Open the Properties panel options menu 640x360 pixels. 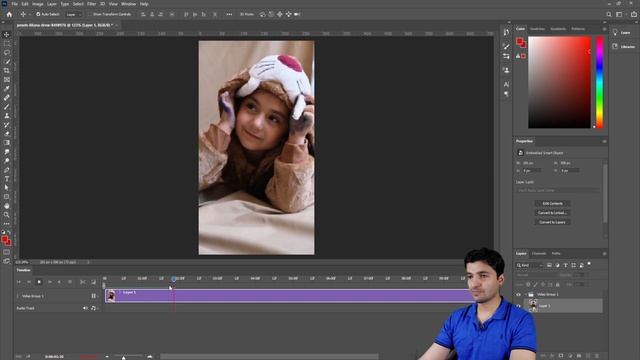pyautogui.click(x=604, y=141)
